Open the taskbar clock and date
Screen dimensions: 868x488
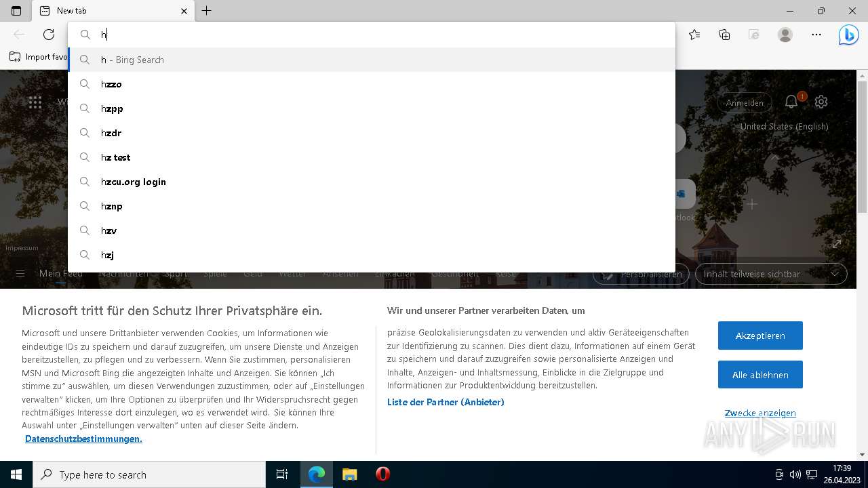(x=841, y=474)
